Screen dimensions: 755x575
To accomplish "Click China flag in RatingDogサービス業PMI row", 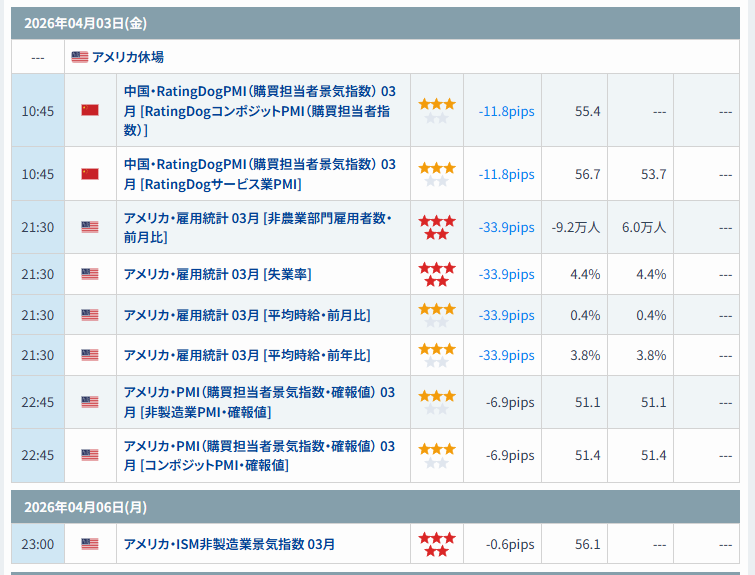I will click(x=90, y=174).
